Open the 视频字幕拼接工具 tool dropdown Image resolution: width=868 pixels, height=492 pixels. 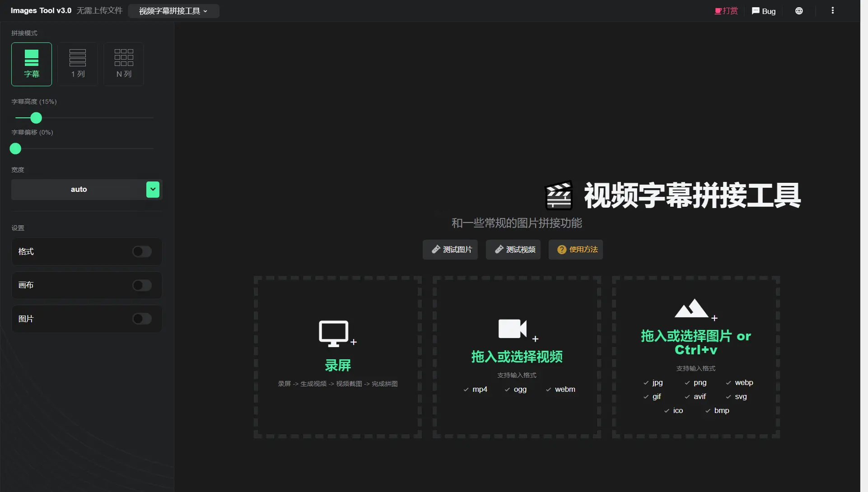[x=173, y=11]
